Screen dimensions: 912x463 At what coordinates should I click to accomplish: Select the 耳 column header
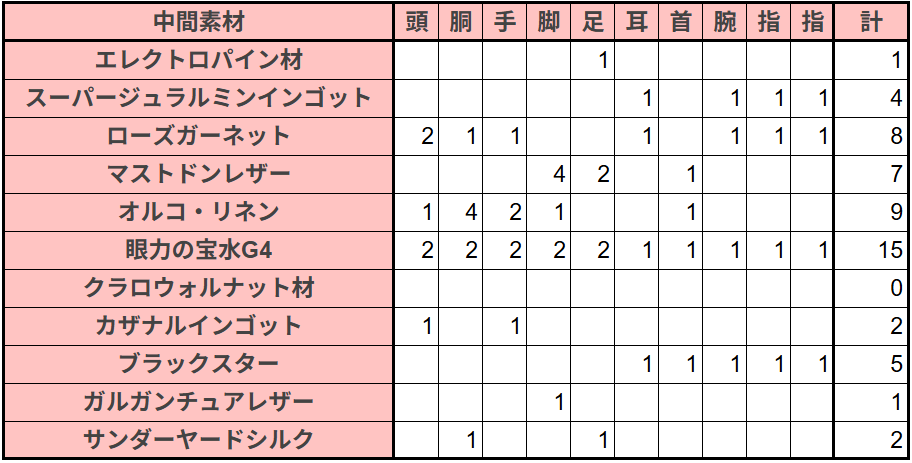(636, 22)
